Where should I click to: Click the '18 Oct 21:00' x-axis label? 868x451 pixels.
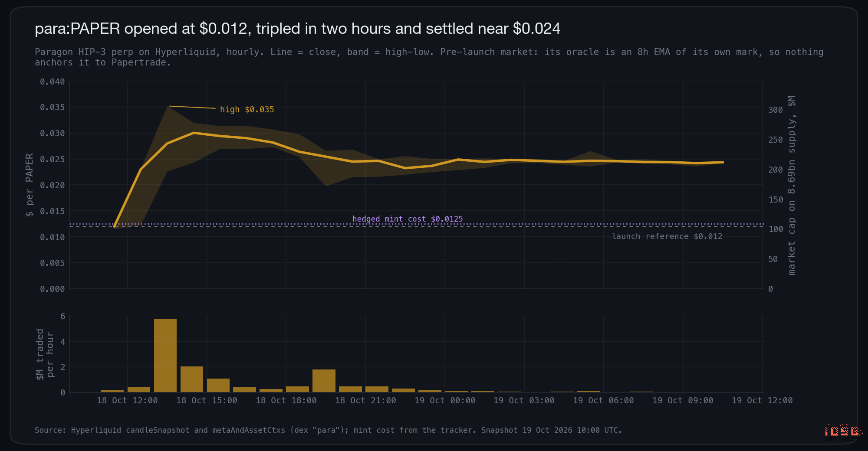365,401
